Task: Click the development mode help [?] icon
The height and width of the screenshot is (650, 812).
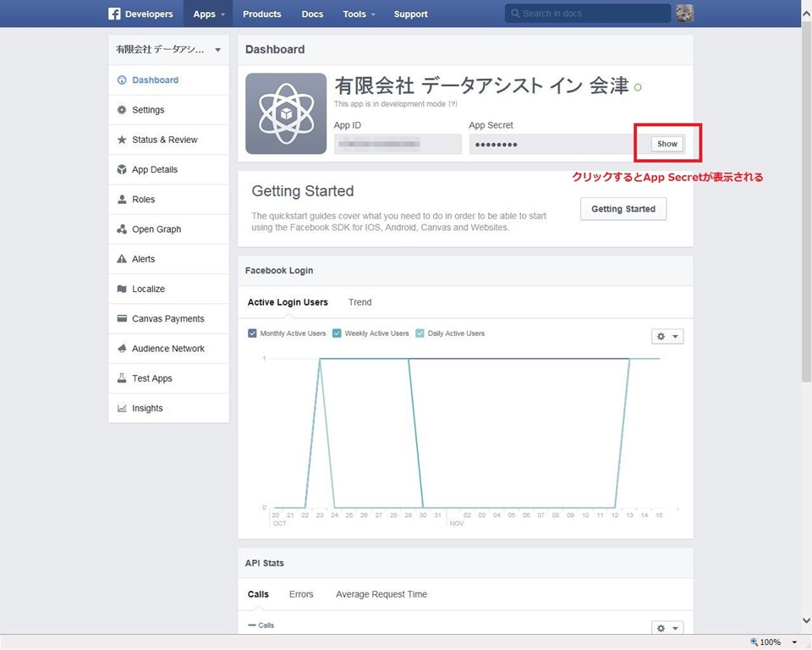Action: tap(453, 103)
